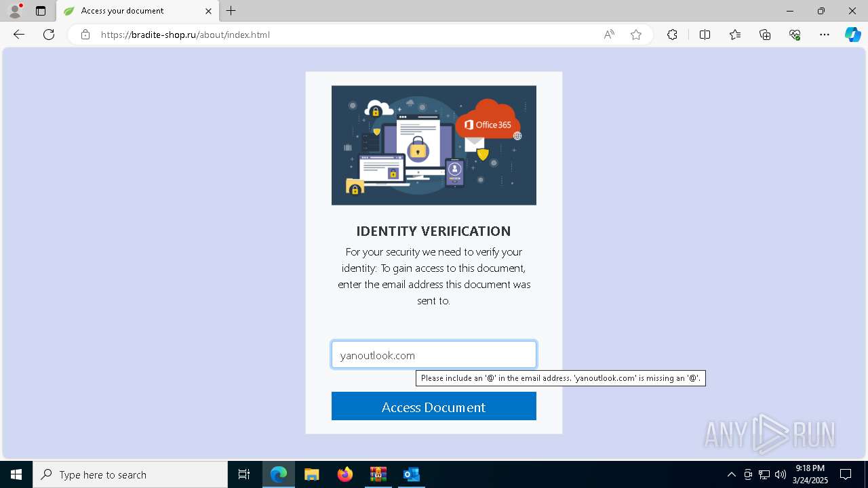Image resolution: width=868 pixels, height=488 pixels.
Task: Click the taskbar search box
Action: (x=130, y=474)
